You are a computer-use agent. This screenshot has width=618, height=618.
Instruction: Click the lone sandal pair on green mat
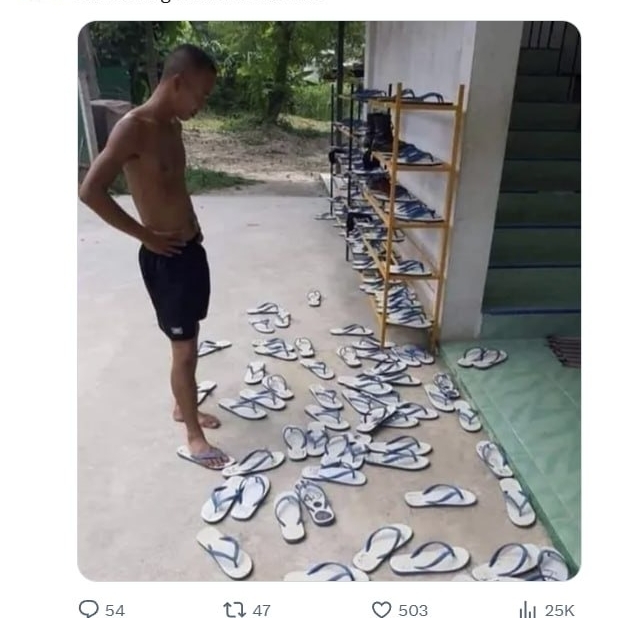point(482,357)
